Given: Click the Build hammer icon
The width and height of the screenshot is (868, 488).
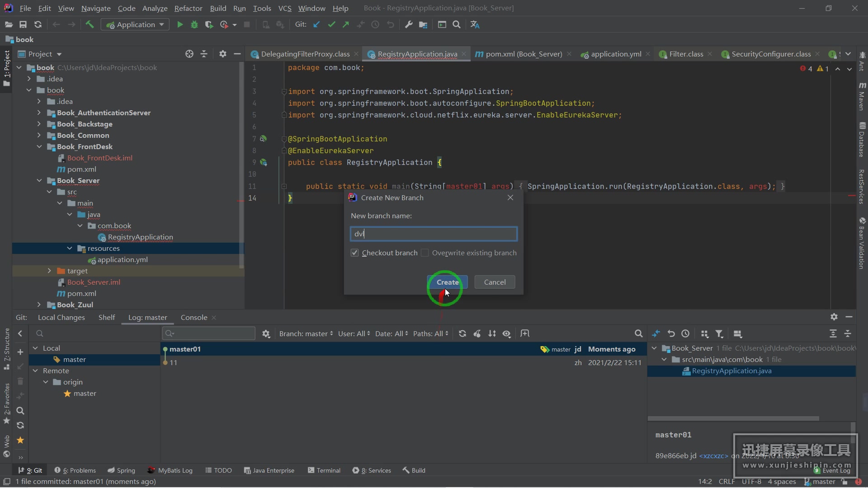Looking at the screenshot, I should tap(90, 25).
